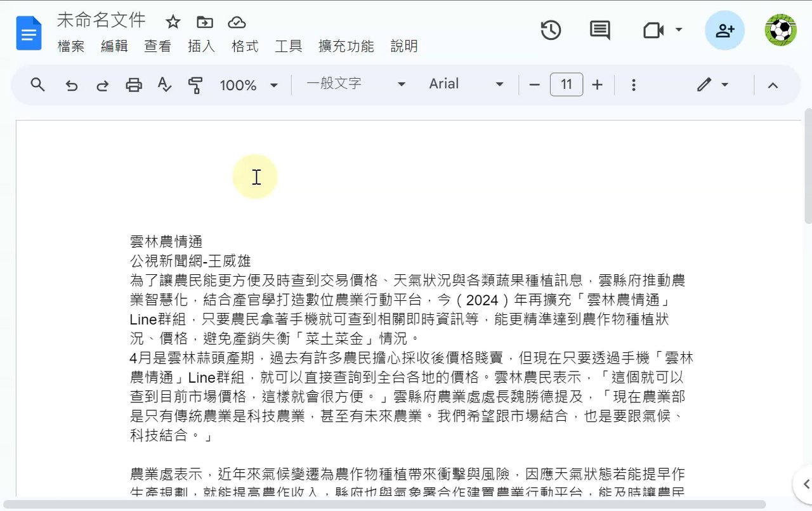Click the font size 11 field
812x511 pixels.
tap(566, 84)
